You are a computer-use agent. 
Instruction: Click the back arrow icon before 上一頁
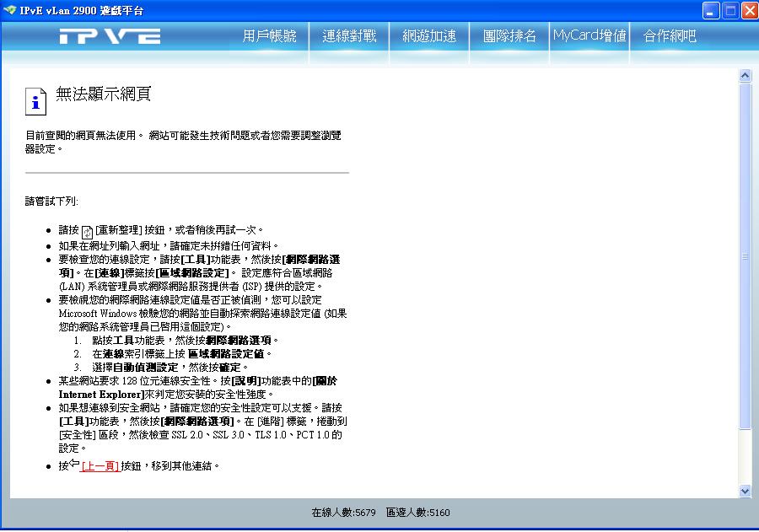pos(74,463)
